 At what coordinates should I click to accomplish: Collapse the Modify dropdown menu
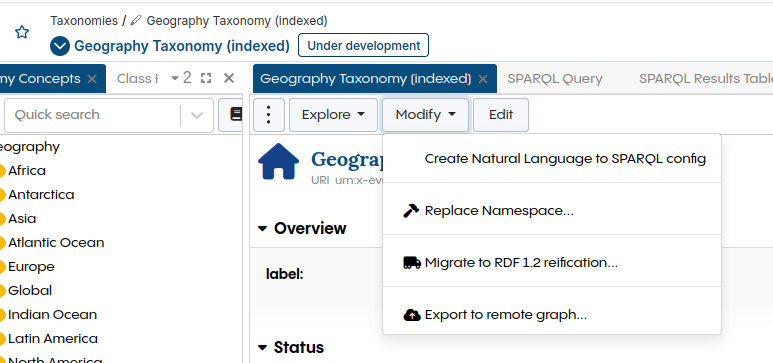(425, 115)
